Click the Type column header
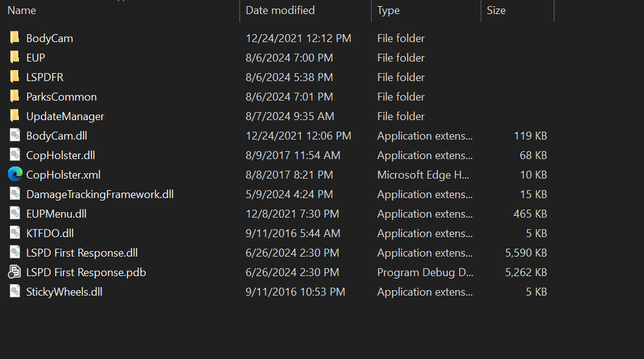The height and width of the screenshot is (359, 644). click(388, 10)
